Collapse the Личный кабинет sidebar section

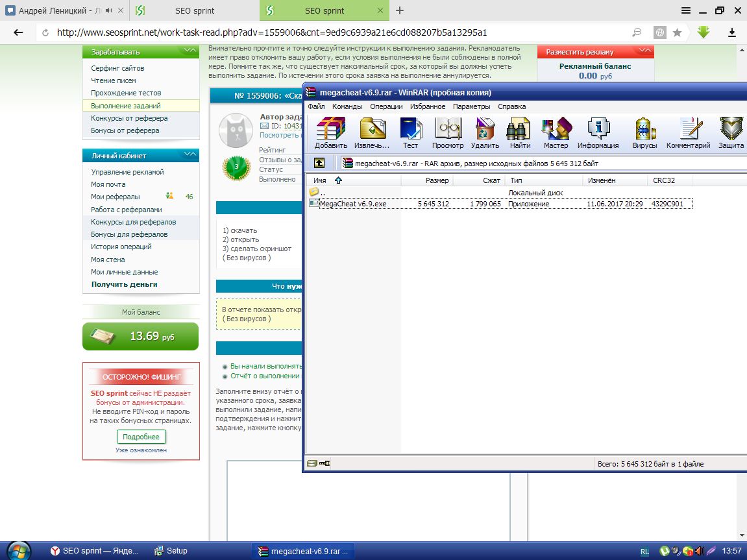(x=190, y=154)
